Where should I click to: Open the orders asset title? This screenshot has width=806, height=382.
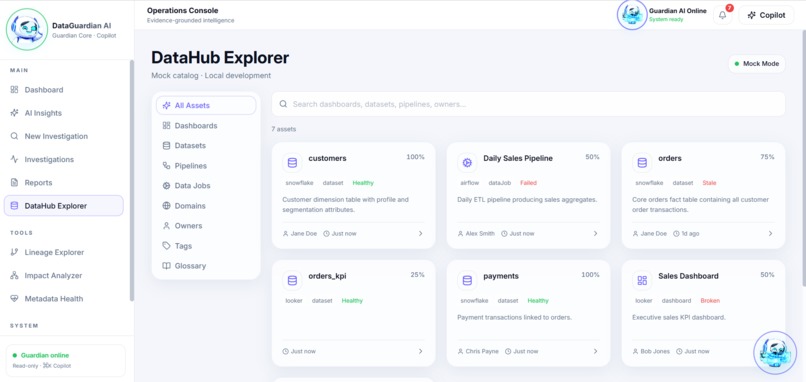click(x=670, y=158)
